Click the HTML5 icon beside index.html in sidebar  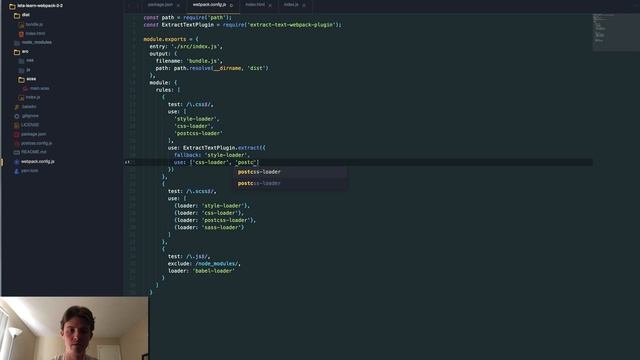point(21,34)
